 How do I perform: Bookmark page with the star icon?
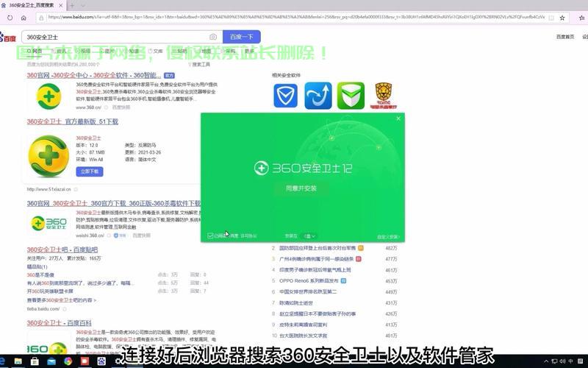pos(562,18)
